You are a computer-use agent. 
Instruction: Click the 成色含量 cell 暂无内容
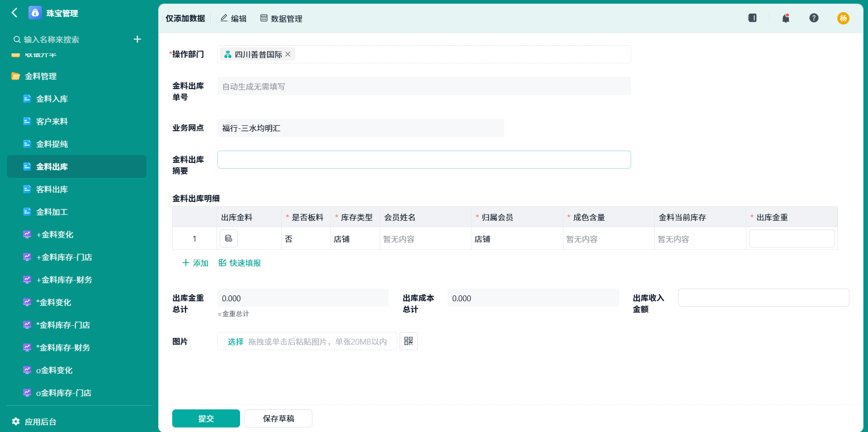point(609,238)
